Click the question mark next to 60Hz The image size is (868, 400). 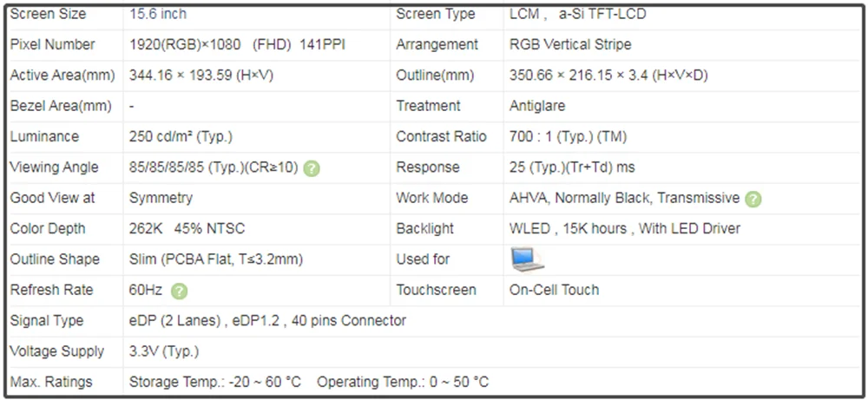click(x=179, y=291)
